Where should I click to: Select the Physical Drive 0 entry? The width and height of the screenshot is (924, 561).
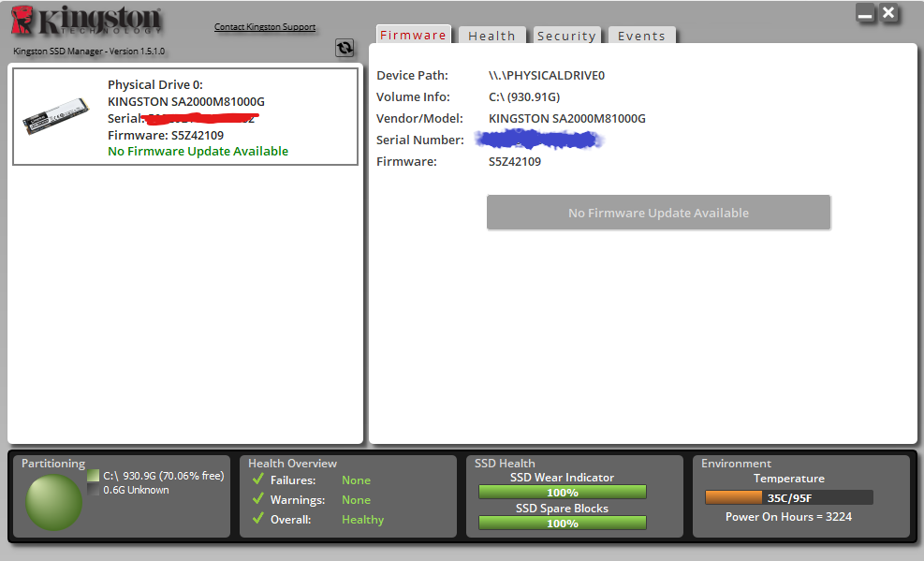click(x=185, y=117)
